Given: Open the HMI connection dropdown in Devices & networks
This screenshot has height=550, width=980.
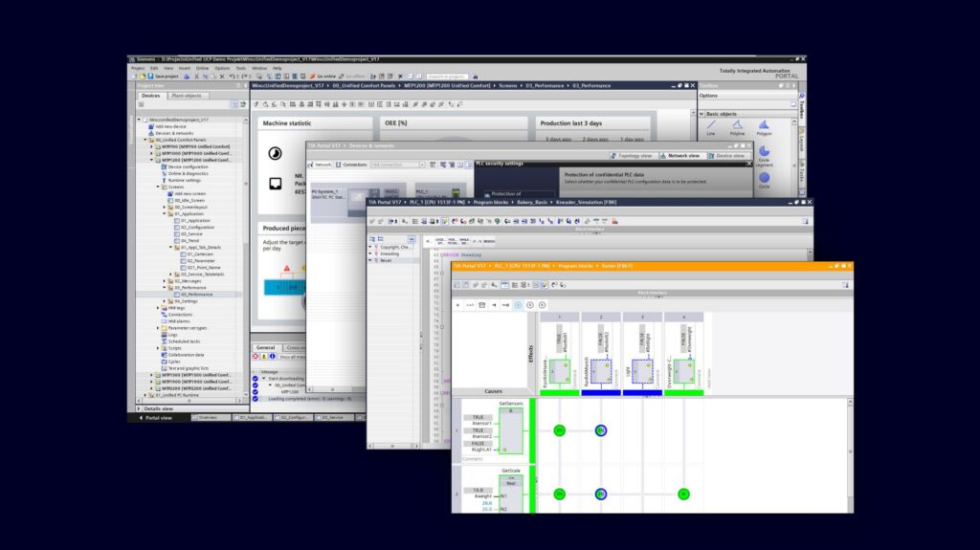Looking at the screenshot, I should pyautogui.click(x=422, y=165).
